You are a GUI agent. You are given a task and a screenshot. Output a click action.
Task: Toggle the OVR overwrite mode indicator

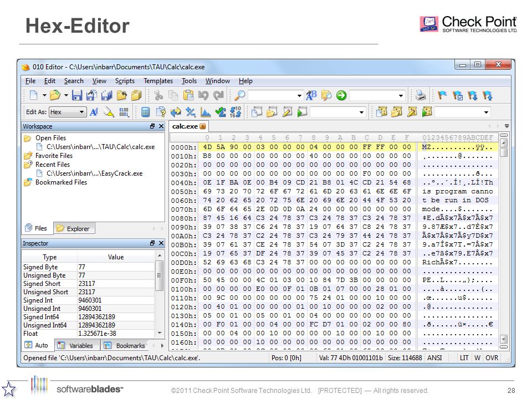492,358
